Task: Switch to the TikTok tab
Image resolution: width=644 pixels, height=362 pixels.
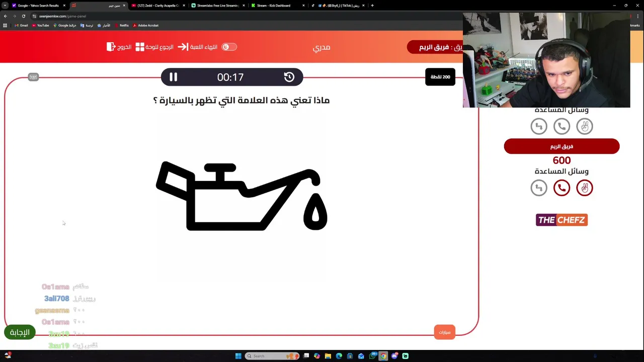Action: (337, 6)
